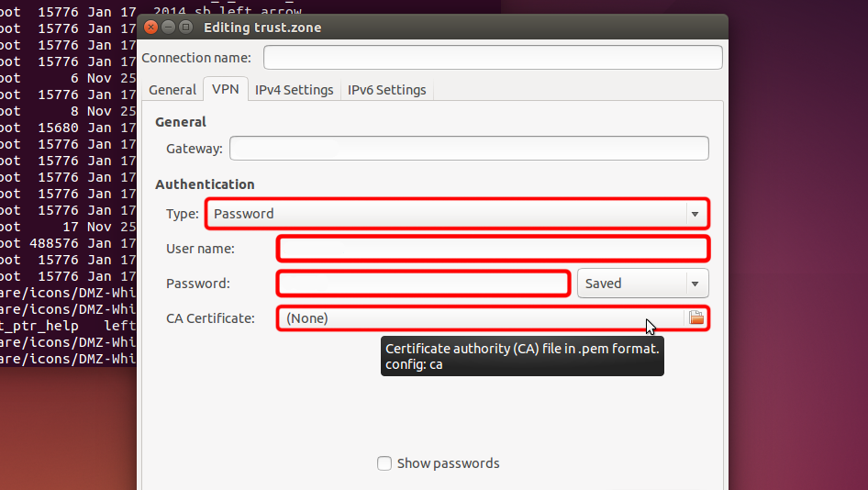868x490 pixels.
Task: Focus the terminal window behind the dialog
Action: (64, 184)
